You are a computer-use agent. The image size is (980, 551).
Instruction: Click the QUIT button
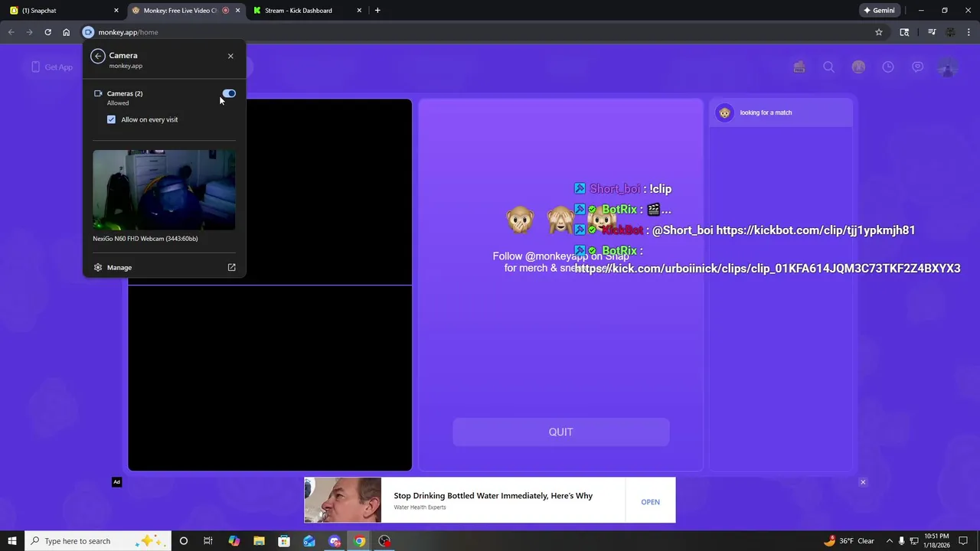(560, 432)
